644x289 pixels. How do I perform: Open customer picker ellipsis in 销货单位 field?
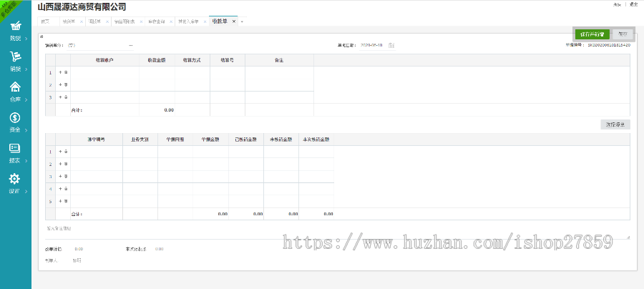[x=131, y=45]
